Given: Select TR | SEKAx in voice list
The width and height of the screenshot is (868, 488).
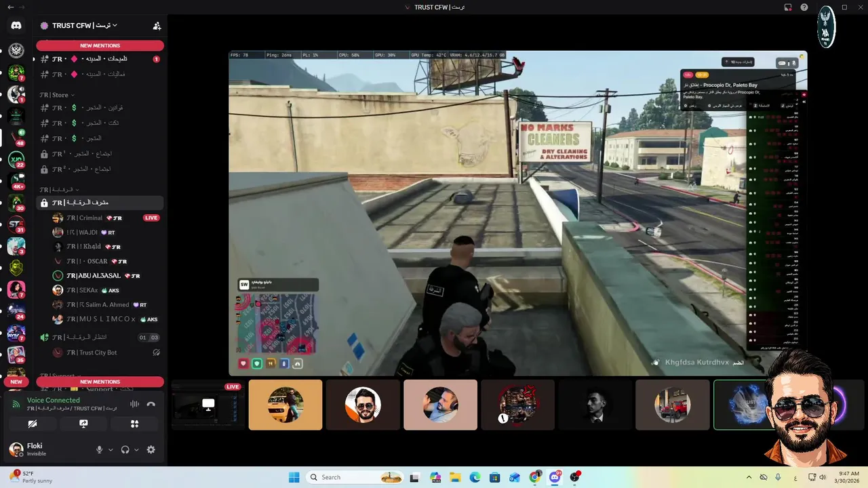Looking at the screenshot, I should click(x=106, y=290).
